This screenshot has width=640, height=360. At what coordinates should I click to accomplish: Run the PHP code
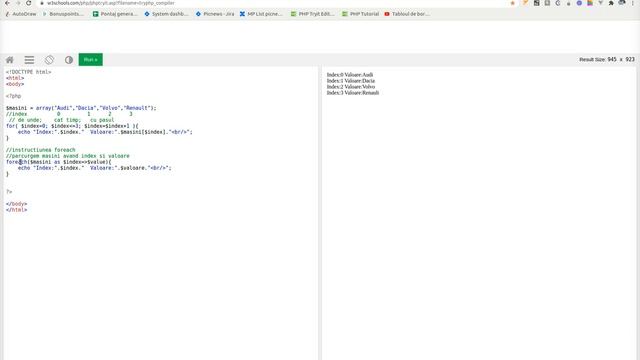[x=91, y=60]
